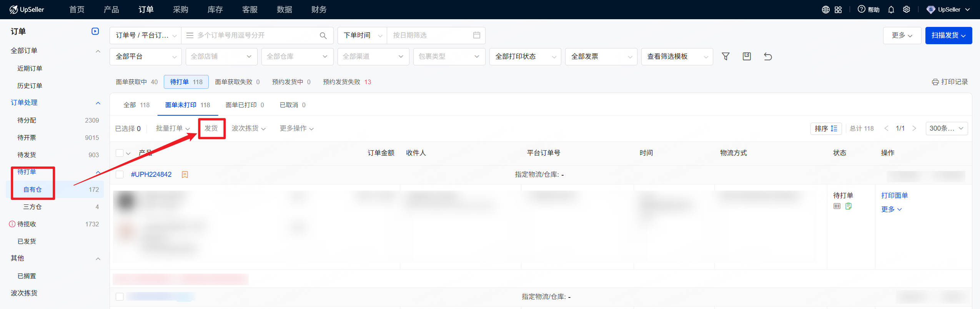The image size is (980, 309).
Task: Click the save filter template icon
Action: coord(747,56)
